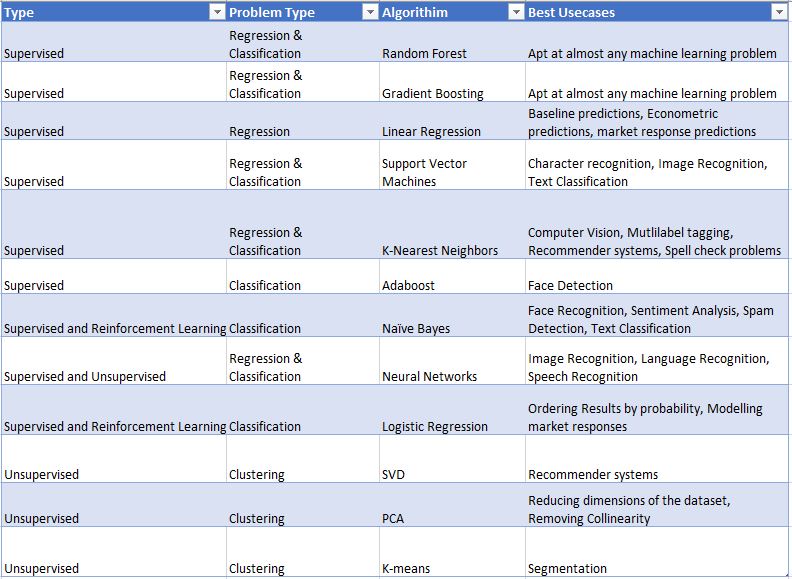Open the Algorithim column filter dropdown
792x579 pixels.
(516, 12)
